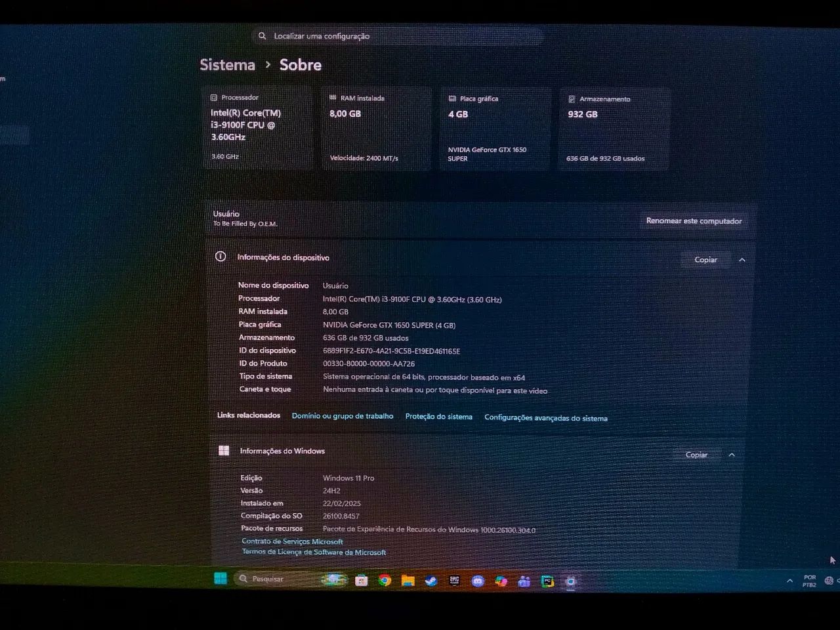
Task: Open Steam from the taskbar
Action: pyautogui.click(x=430, y=581)
